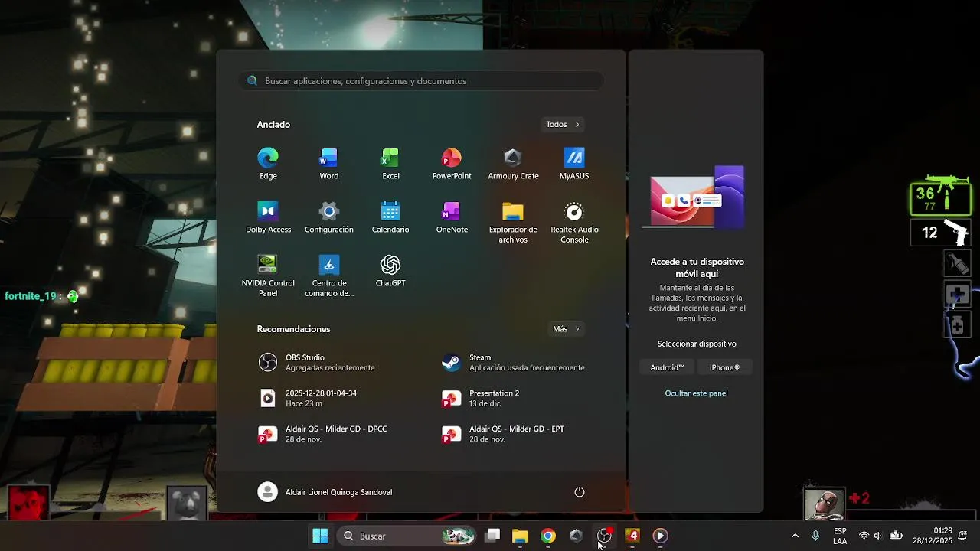Open the notifications tray icon

click(963, 536)
